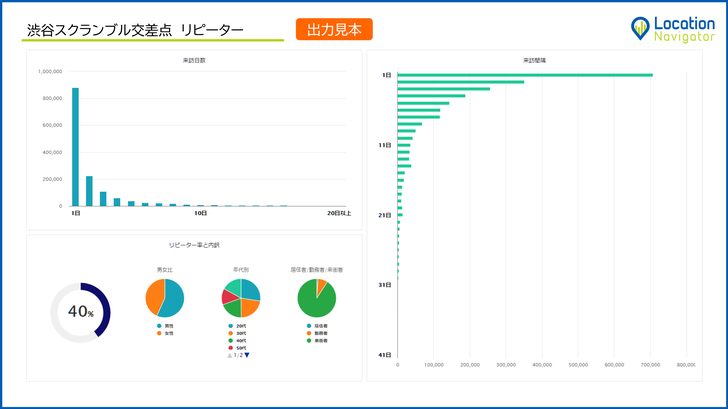728x409 pixels.
Task: Click the 11日 label in 来訪間隔 chart
Action: pos(385,145)
